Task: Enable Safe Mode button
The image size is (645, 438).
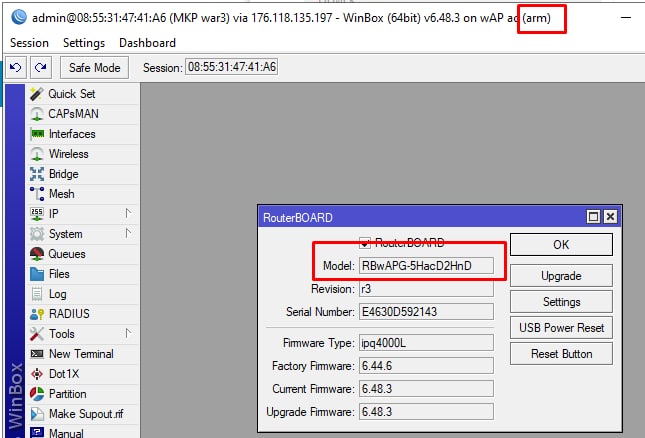Action: click(94, 67)
